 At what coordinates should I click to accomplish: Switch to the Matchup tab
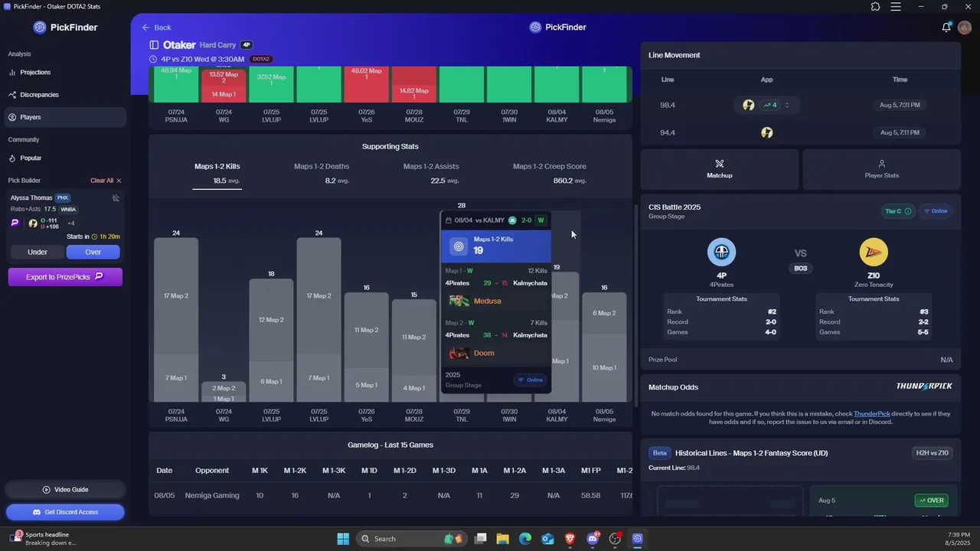[720, 168]
